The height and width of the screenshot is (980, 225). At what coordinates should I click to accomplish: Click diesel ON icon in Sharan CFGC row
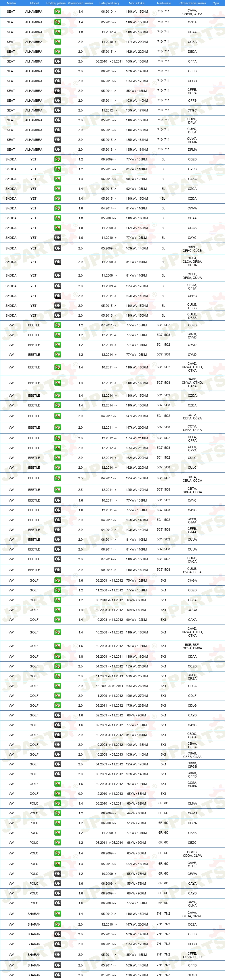coord(57,975)
